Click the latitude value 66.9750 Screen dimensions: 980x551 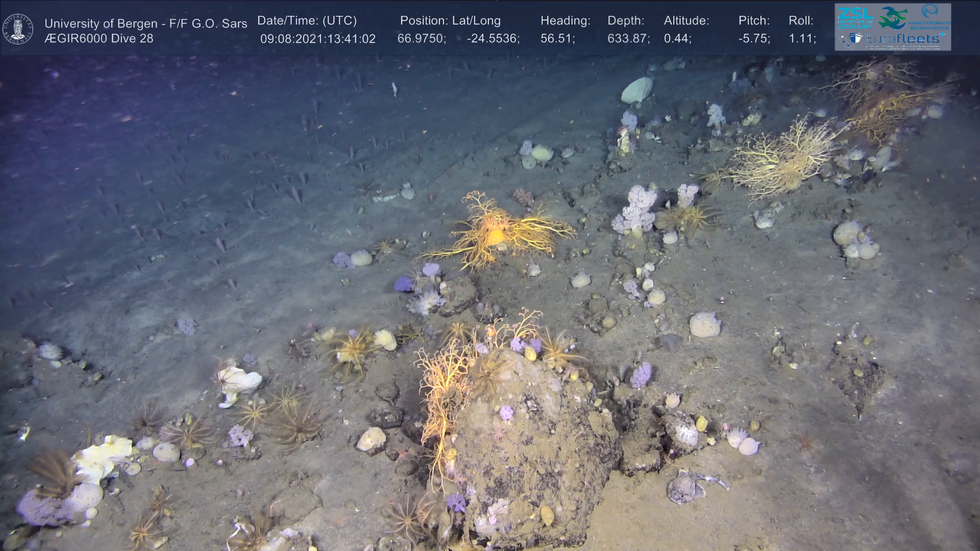(x=421, y=39)
